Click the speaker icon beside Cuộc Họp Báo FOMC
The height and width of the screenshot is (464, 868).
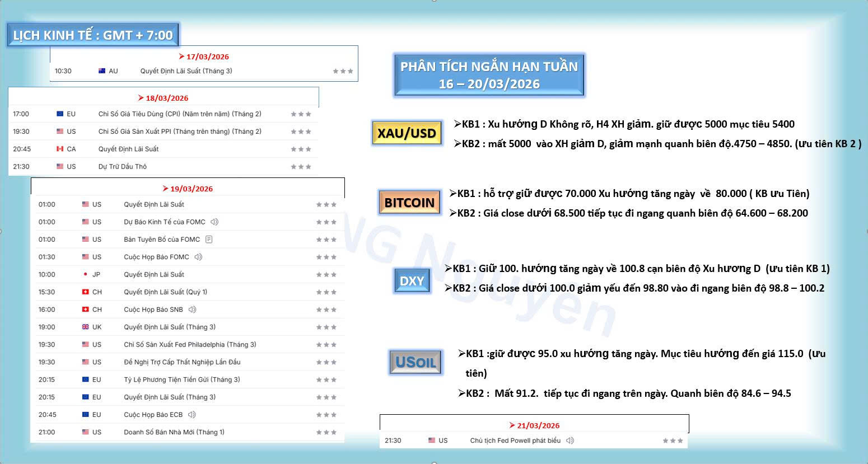pos(198,257)
